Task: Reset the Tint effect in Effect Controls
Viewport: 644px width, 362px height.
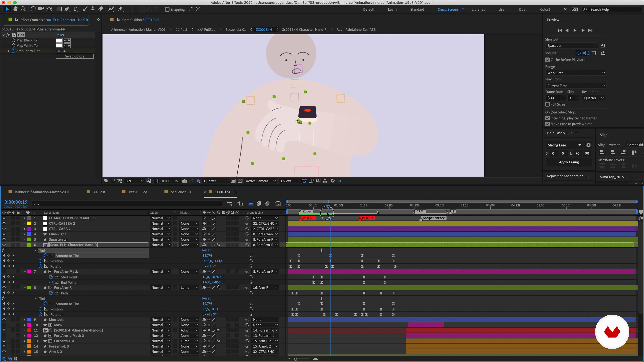Action: pos(60,35)
